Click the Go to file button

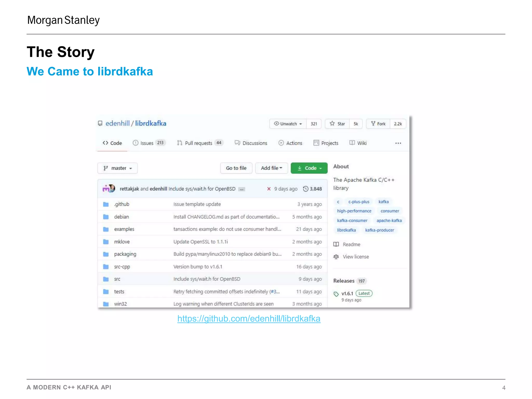coord(236,168)
